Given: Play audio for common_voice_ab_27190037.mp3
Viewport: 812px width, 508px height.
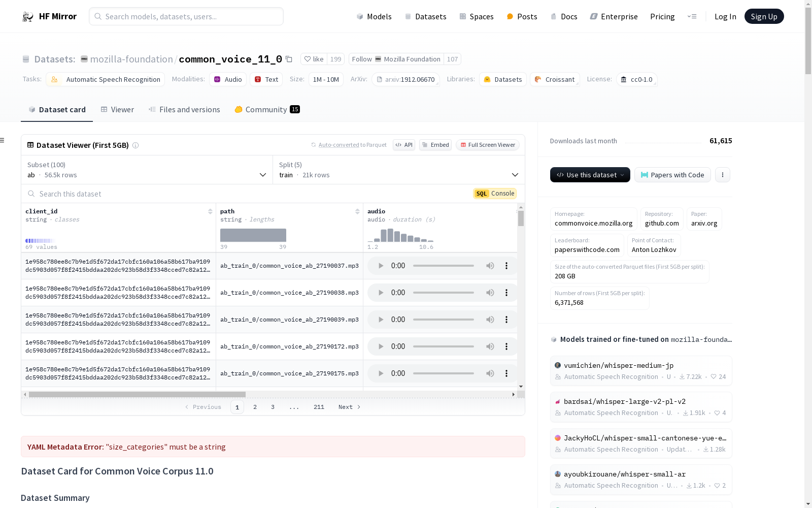Looking at the screenshot, I should point(381,266).
